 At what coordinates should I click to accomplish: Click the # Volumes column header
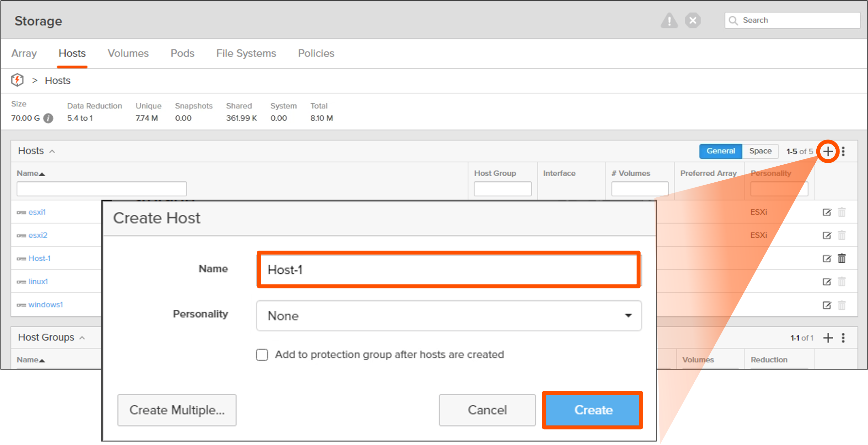pyautogui.click(x=631, y=173)
